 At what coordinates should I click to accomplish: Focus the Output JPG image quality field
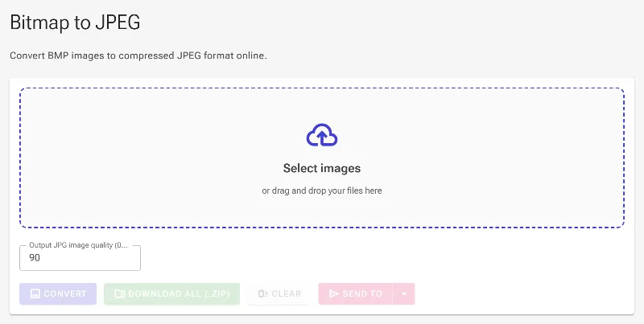click(x=80, y=258)
